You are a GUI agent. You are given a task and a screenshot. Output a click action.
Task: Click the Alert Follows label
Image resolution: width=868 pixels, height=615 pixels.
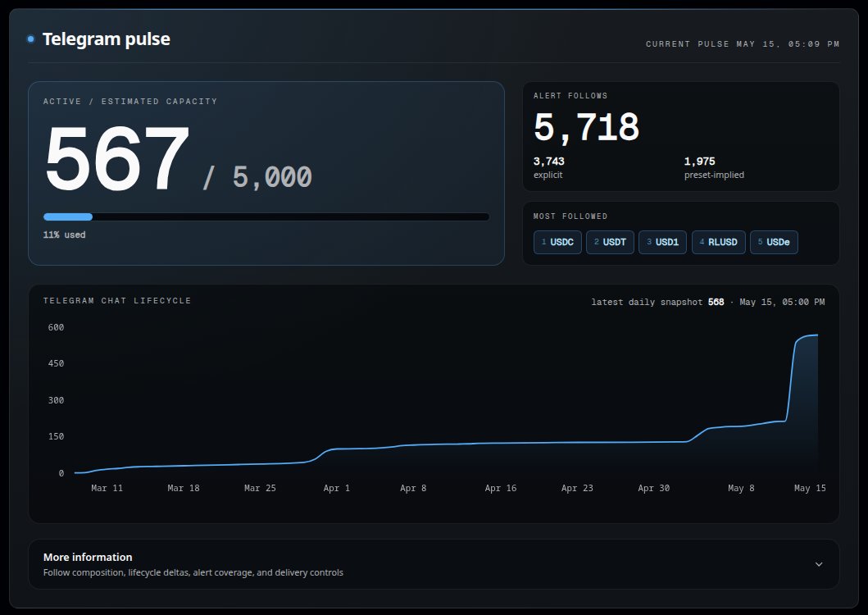point(570,96)
